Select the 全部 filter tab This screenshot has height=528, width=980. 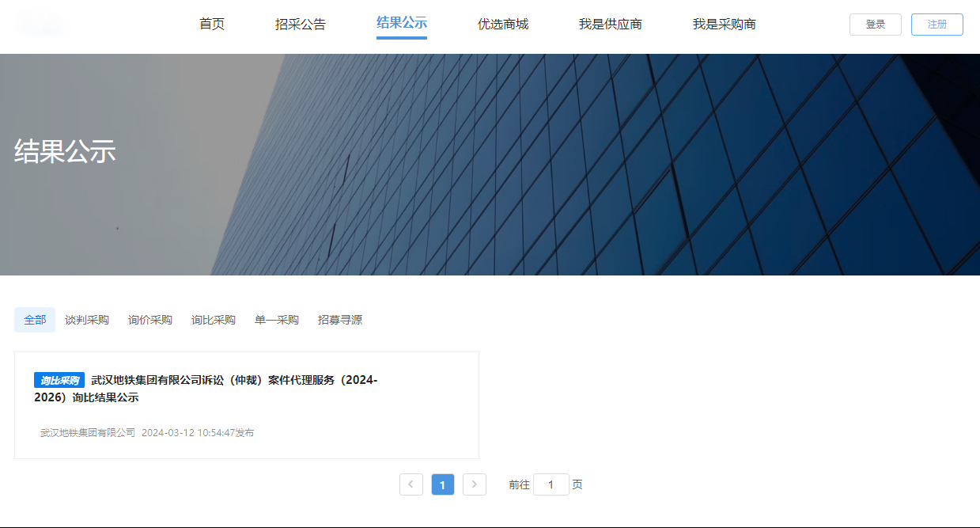tap(35, 320)
